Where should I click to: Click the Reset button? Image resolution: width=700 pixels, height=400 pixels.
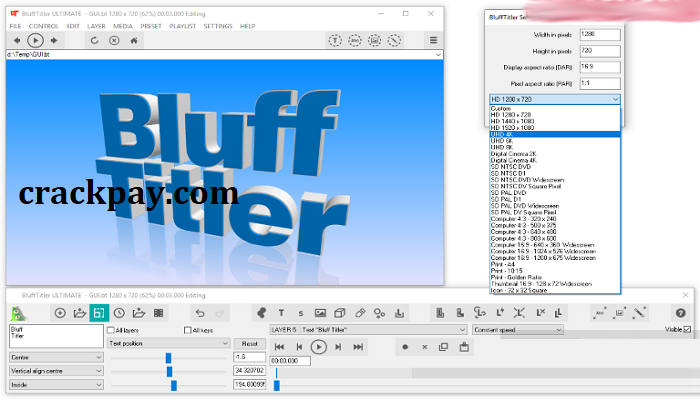pyautogui.click(x=250, y=344)
